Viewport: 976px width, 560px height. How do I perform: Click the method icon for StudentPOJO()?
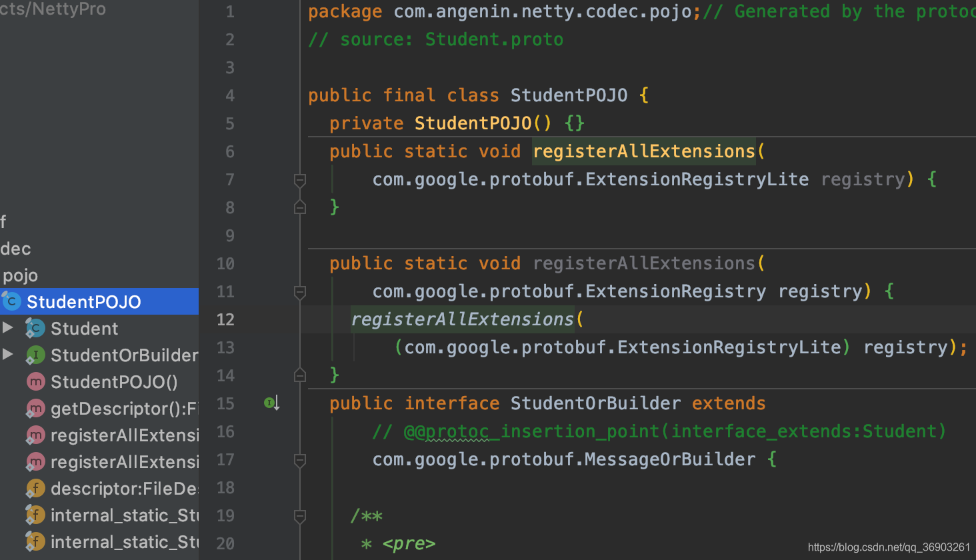(35, 381)
